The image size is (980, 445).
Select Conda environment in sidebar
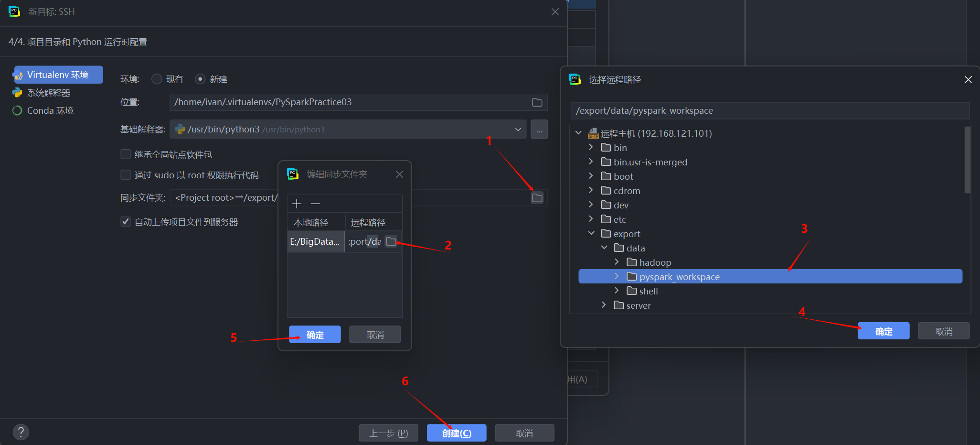[x=50, y=110]
